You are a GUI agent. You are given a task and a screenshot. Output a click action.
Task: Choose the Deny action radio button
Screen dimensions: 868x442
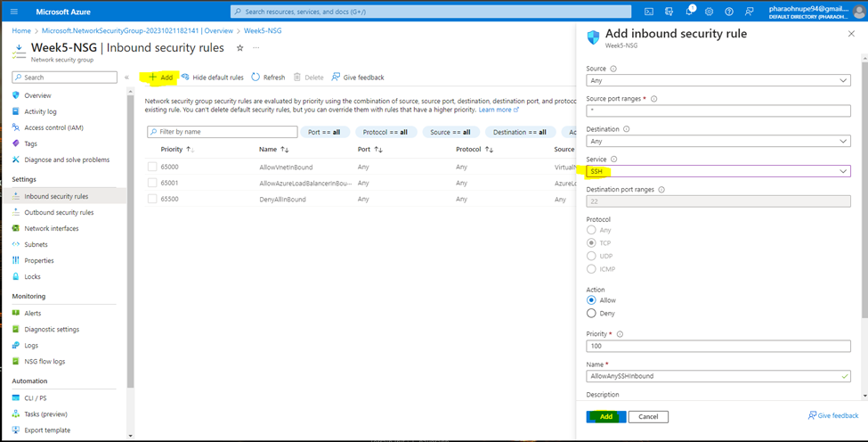(x=591, y=314)
